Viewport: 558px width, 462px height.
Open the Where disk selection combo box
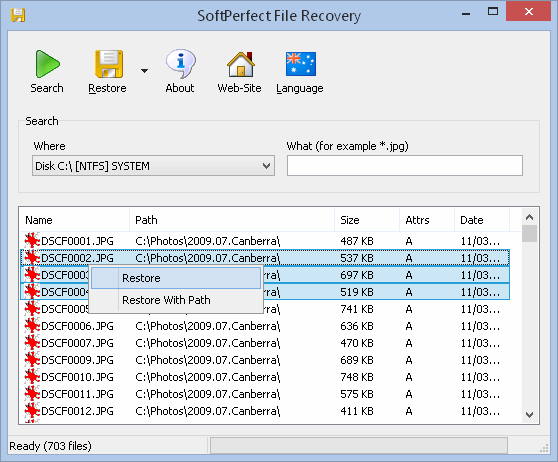(153, 166)
